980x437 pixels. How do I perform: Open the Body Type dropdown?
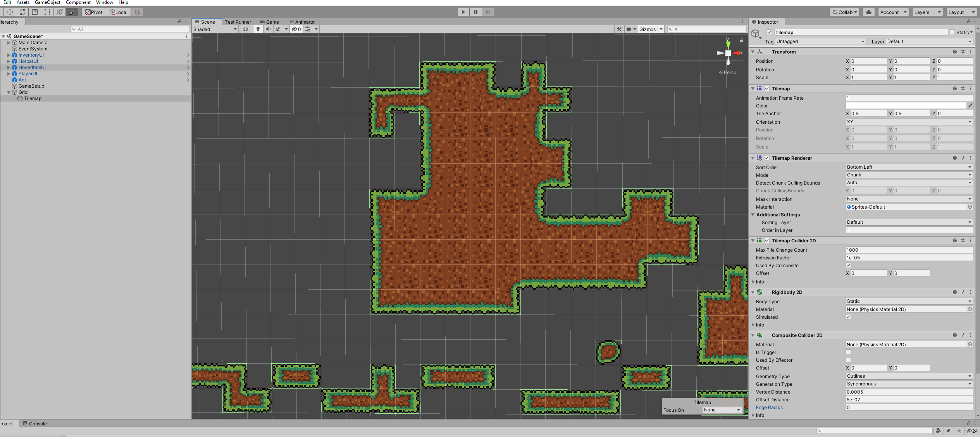click(909, 301)
